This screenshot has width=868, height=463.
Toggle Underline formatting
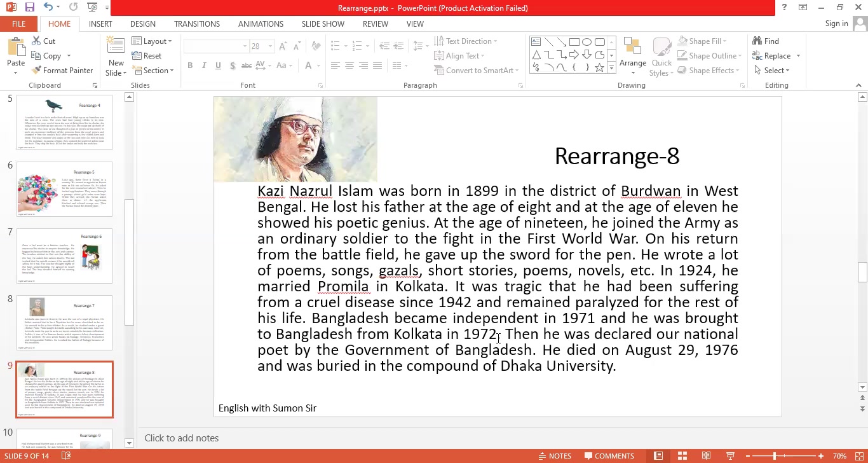point(218,66)
